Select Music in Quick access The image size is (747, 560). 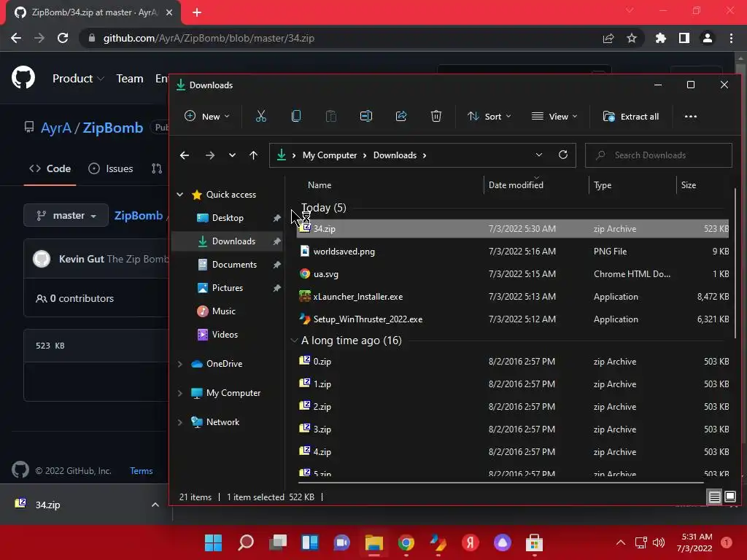tap(223, 311)
